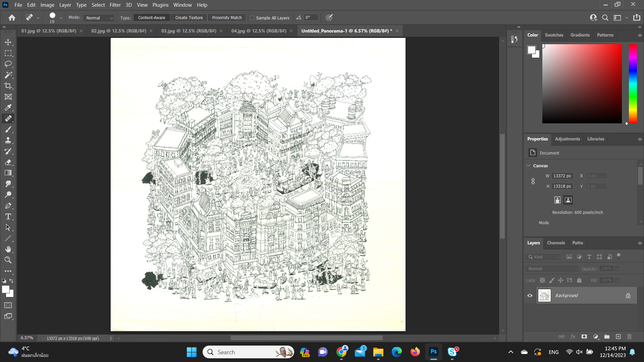Select the Horizontal Type tool
Screen dimensions: 644x362
[x=8, y=217]
